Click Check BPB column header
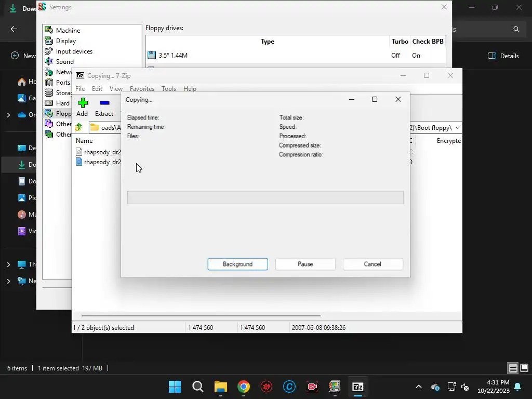This screenshot has height=399, width=532. coord(428,42)
